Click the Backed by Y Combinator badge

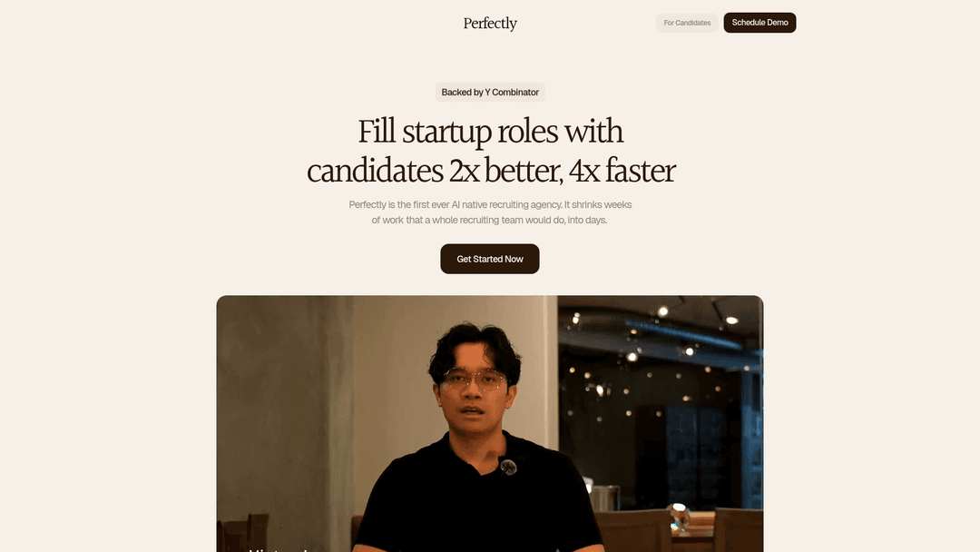(x=490, y=93)
